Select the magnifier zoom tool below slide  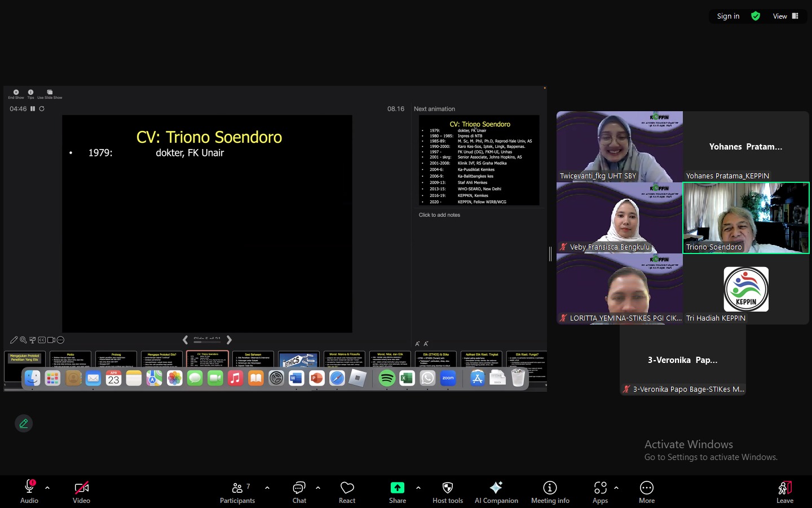pyautogui.click(x=23, y=340)
